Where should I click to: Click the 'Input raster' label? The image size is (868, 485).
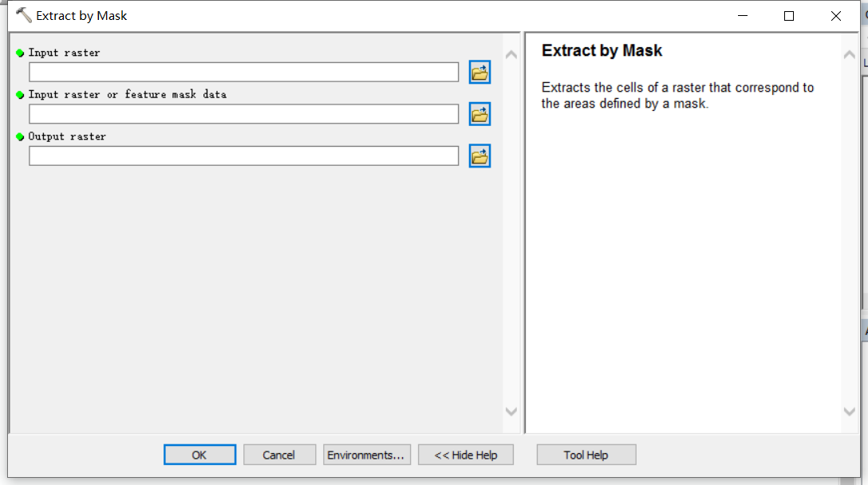pos(64,53)
